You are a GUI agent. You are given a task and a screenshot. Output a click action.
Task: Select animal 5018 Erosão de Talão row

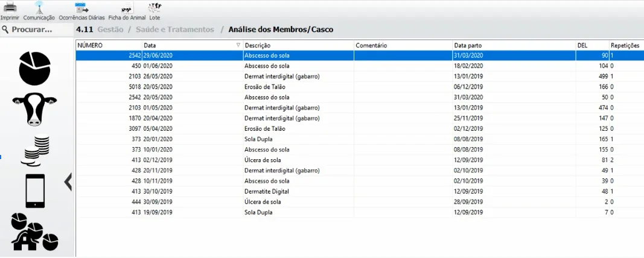click(x=360, y=87)
